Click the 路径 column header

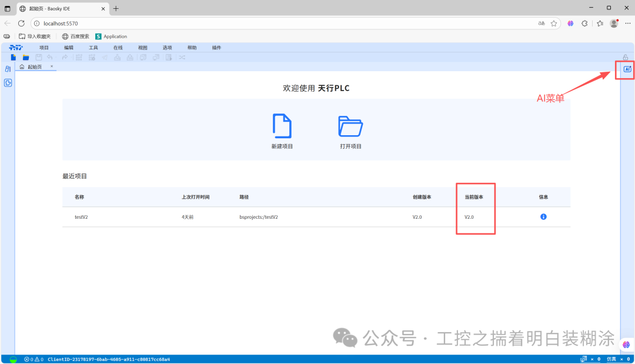pos(244,197)
